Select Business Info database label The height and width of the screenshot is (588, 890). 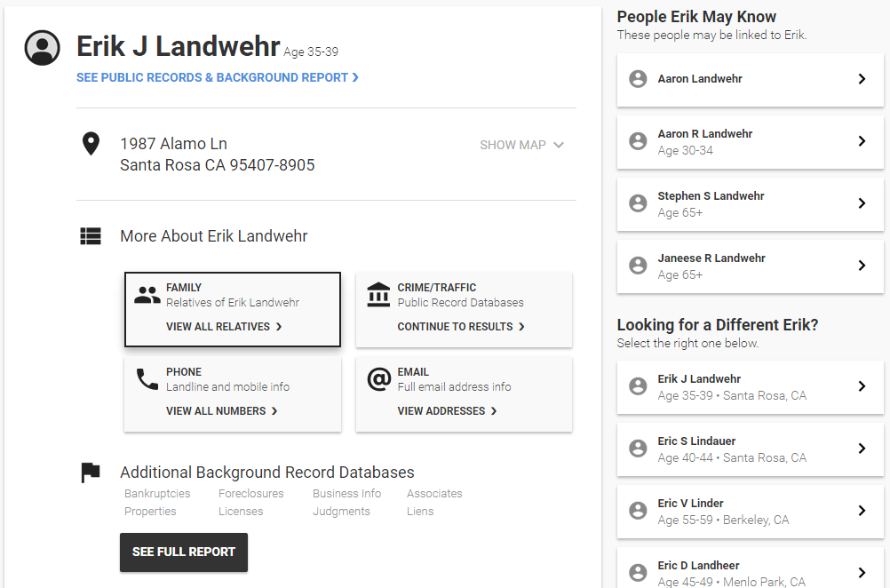[x=346, y=493]
